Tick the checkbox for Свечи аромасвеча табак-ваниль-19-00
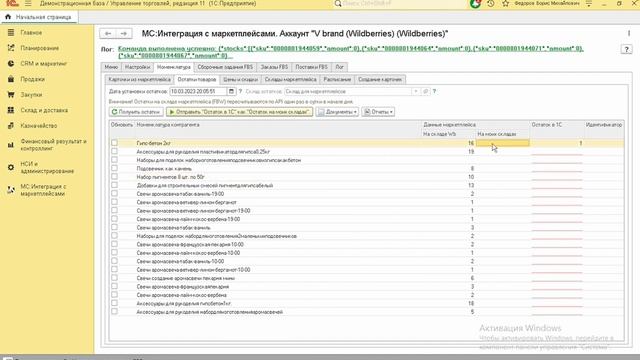The height and width of the screenshot is (360, 640). (114, 193)
